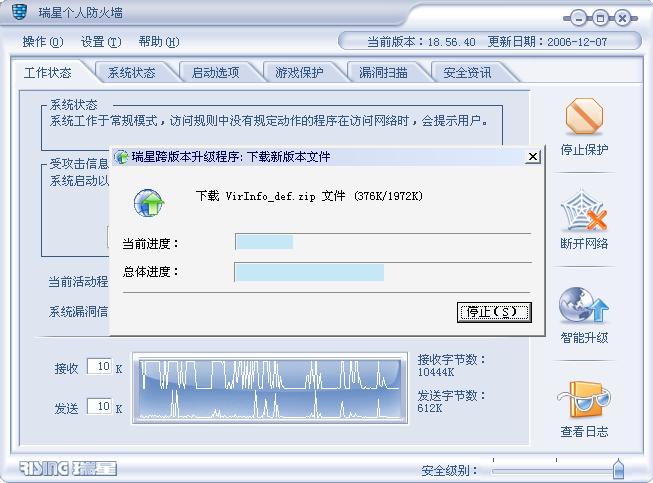
Task: Click the 发送 scale input field
Action: (100, 406)
